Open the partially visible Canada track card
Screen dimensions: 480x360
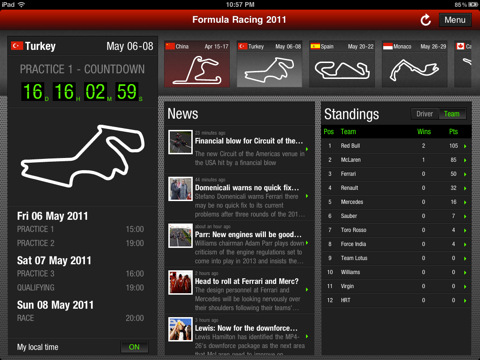pyautogui.click(x=463, y=64)
